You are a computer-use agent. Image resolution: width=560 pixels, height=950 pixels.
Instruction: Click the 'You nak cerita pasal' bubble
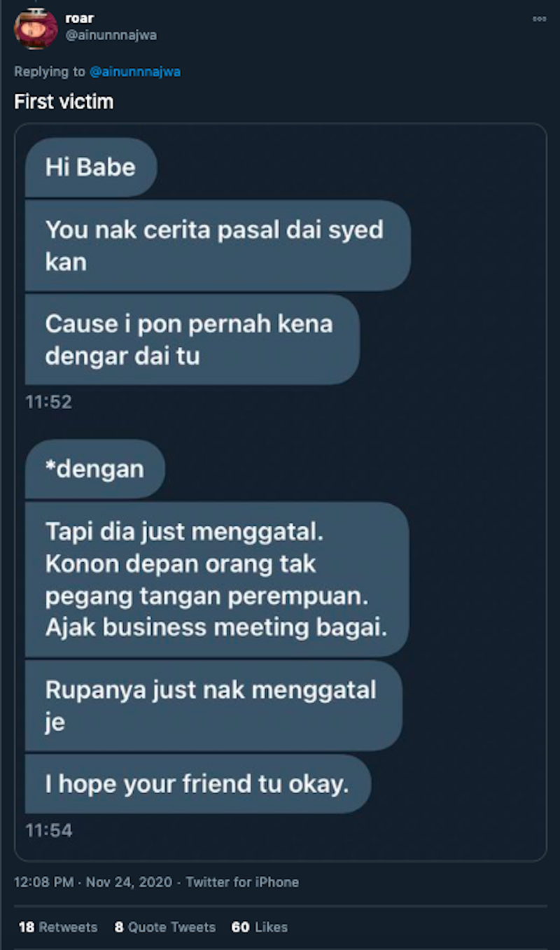pos(218,245)
